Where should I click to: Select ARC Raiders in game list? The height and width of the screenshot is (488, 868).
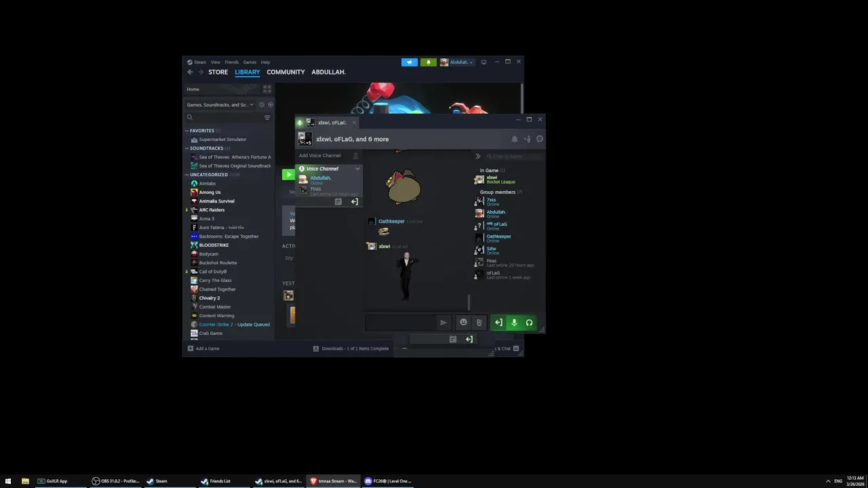[212, 209]
